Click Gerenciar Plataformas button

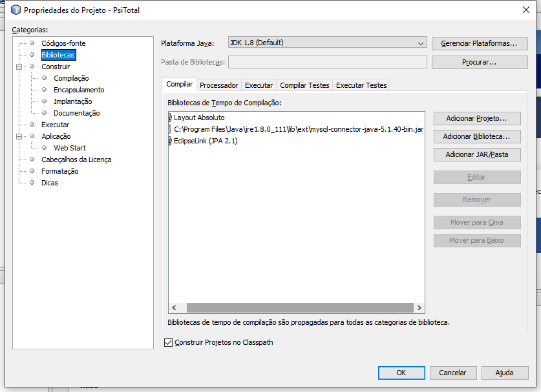(x=479, y=43)
